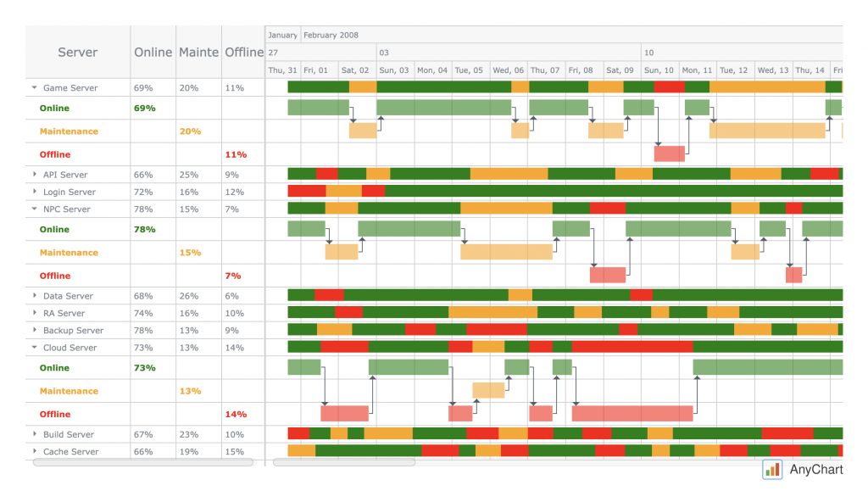Click the February 2008 header in the timeline
Image resolution: width=868 pixels, height=491 pixels.
click(331, 35)
